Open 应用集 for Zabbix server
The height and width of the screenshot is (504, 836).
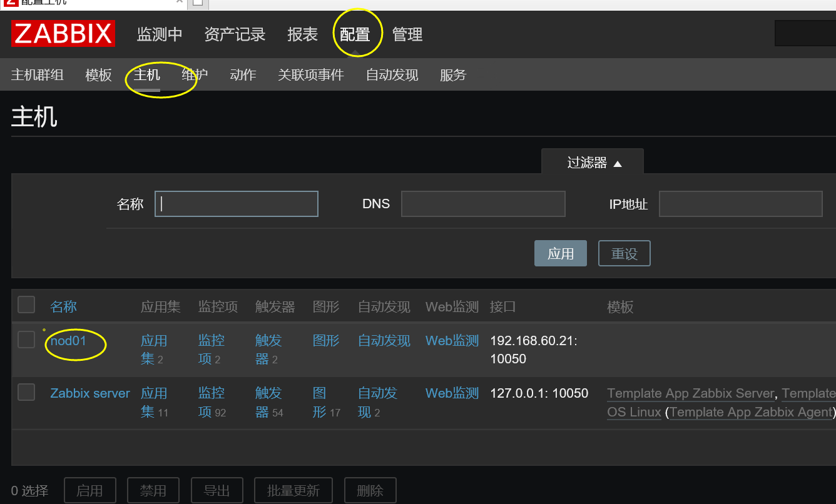154,402
